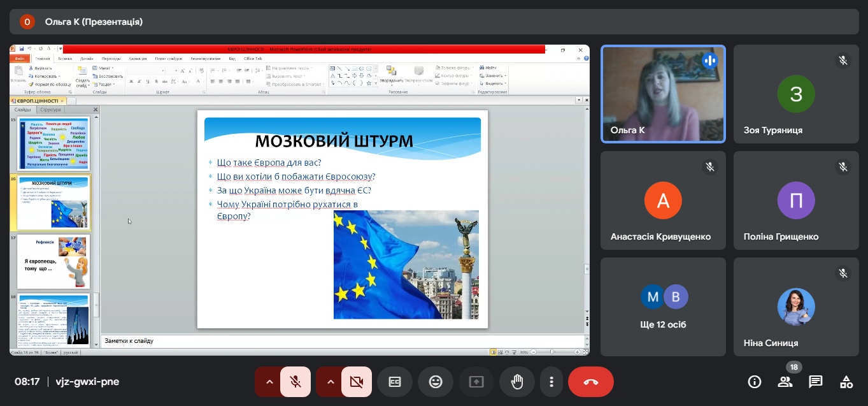
Task: Open the meeting details info icon
Action: tap(755, 382)
